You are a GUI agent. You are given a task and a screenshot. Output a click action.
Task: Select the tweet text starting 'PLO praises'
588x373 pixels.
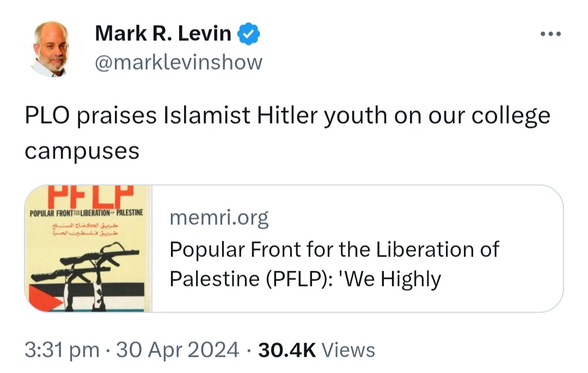coord(287,133)
